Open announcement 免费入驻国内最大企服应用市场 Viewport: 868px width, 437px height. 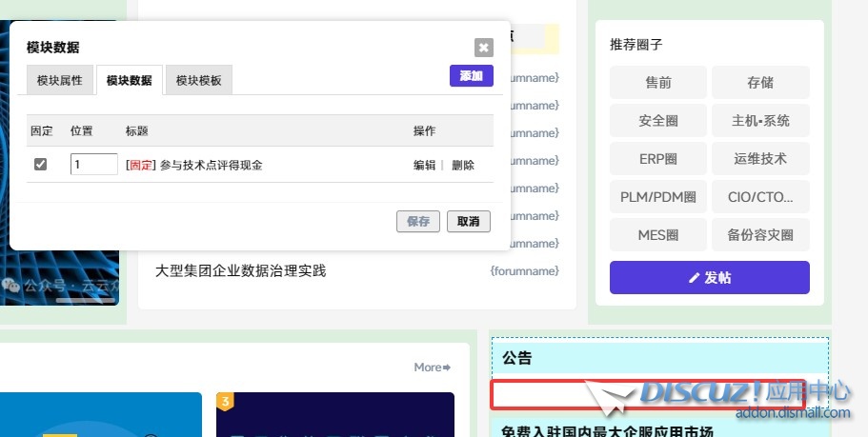[607, 431]
